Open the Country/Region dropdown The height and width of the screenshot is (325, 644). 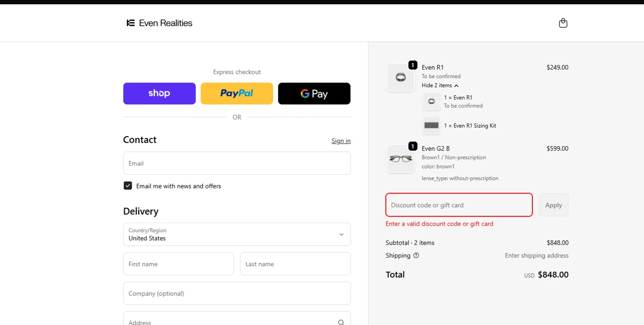click(x=237, y=234)
